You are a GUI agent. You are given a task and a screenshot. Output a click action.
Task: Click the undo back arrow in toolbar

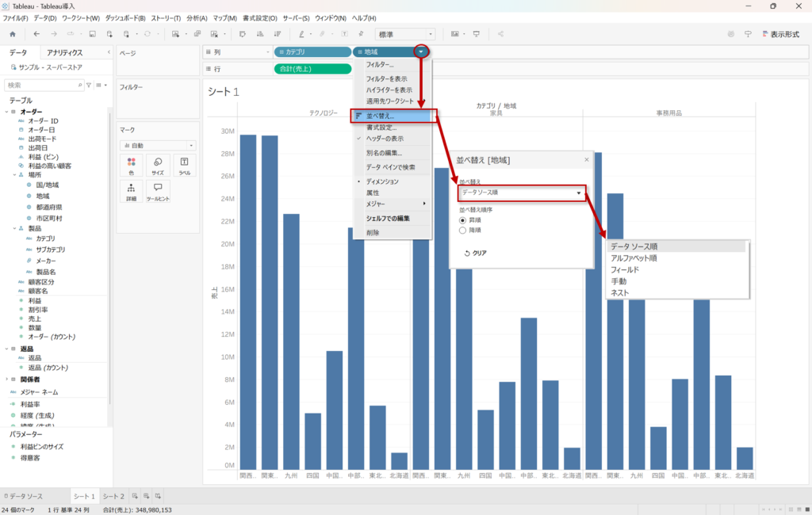tap(36, 34)
